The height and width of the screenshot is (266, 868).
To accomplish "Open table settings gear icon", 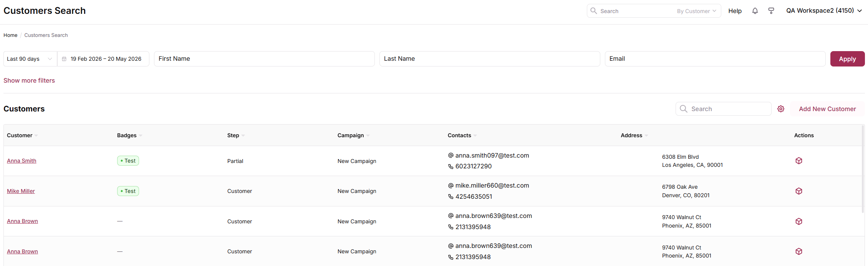I will point(781,109).
